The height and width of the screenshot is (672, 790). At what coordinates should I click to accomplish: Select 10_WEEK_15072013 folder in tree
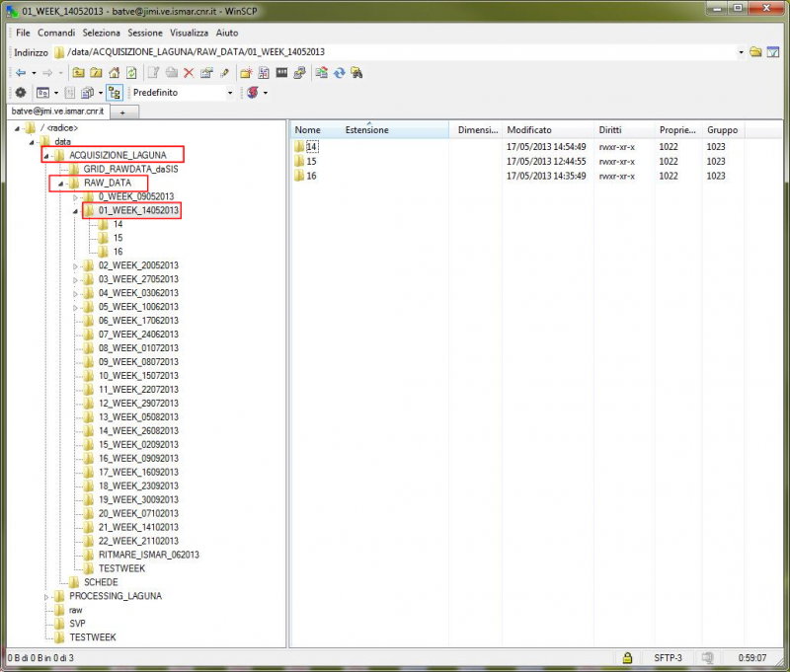[x=138, y=376]
